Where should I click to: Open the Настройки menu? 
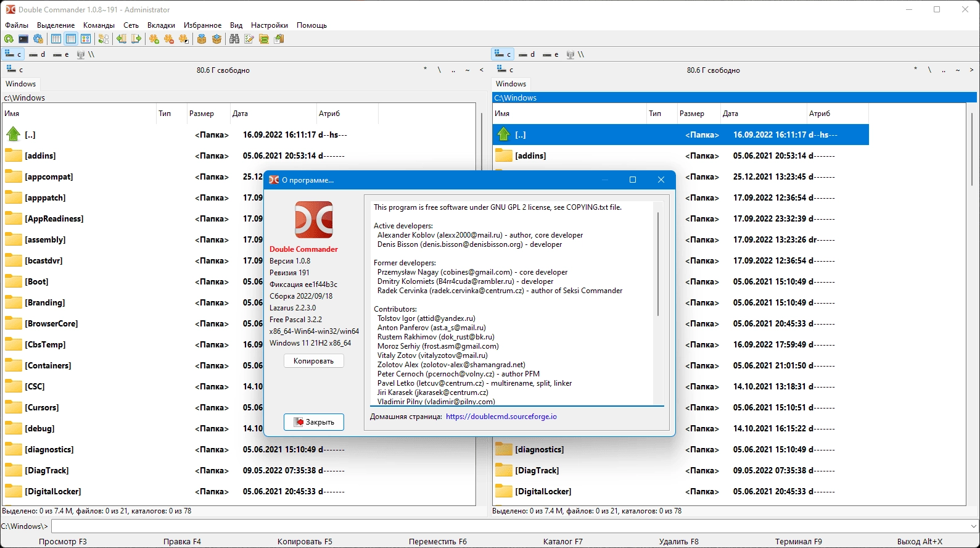click(270, 25)
